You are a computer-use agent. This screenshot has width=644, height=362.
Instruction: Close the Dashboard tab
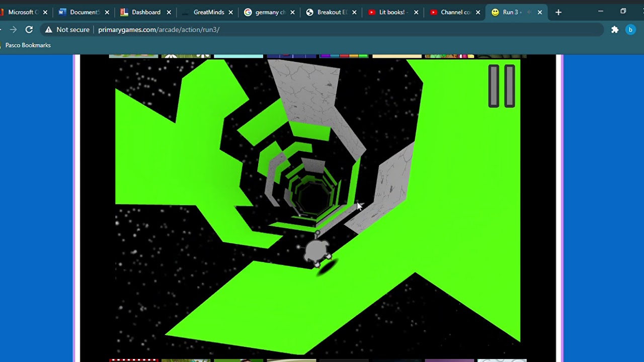[169, 12]
